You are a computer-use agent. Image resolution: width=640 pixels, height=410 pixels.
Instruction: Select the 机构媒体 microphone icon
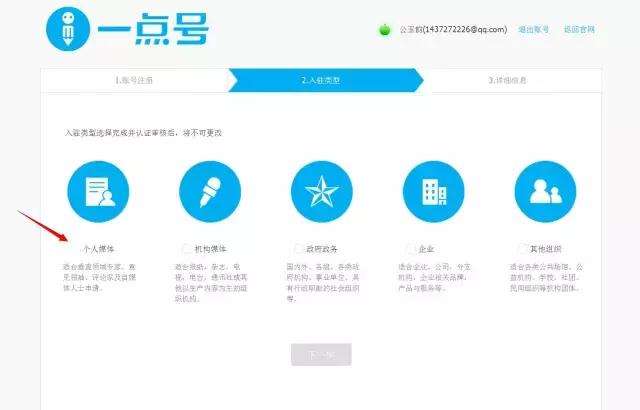[210, 191]
